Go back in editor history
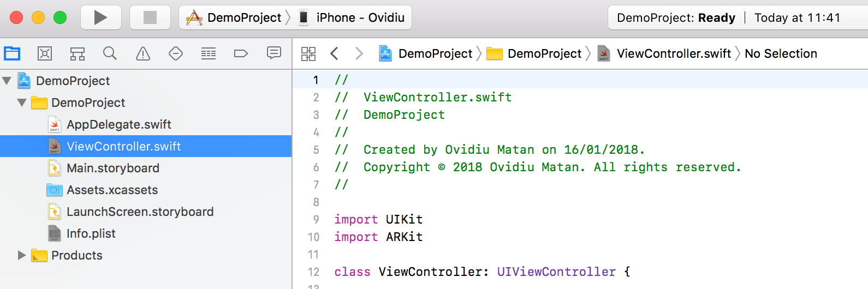Screen dimensions: 868x289 point(335,53)
